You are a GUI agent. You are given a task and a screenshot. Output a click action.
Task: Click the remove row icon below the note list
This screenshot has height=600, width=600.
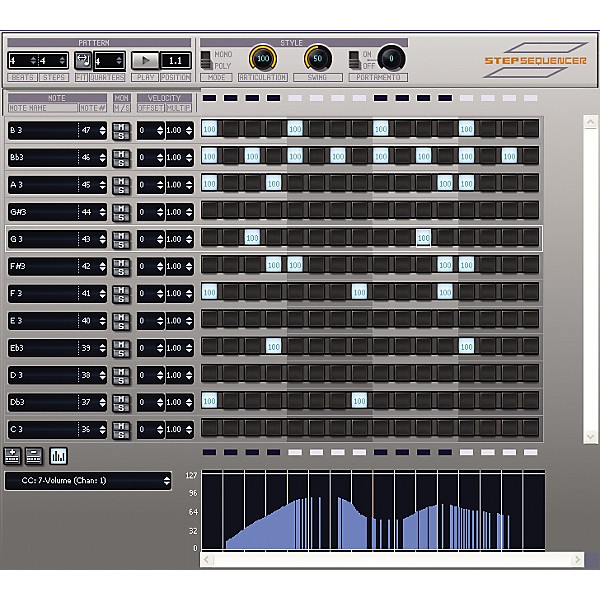click(x=34, y=456)
